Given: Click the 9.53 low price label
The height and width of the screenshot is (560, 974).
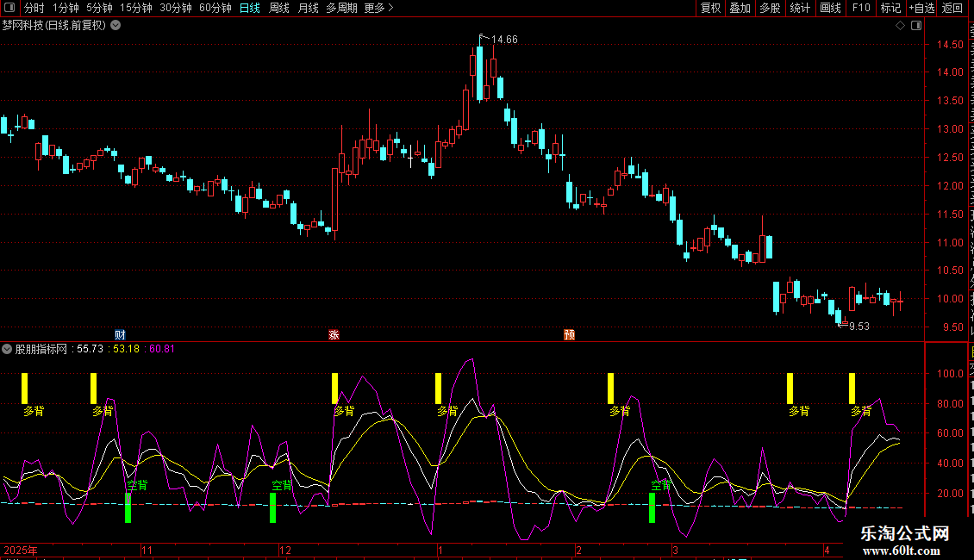Looking at the screenshot, I should [x=859, y=327].
